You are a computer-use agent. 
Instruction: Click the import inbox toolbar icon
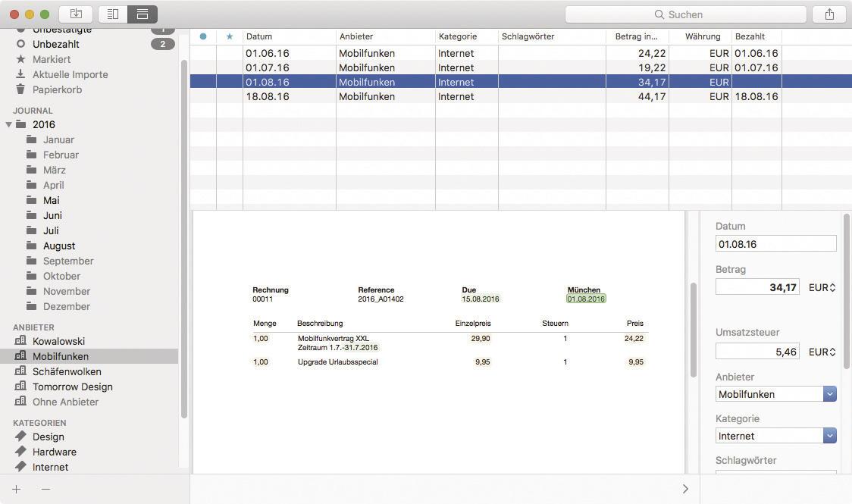76,14
